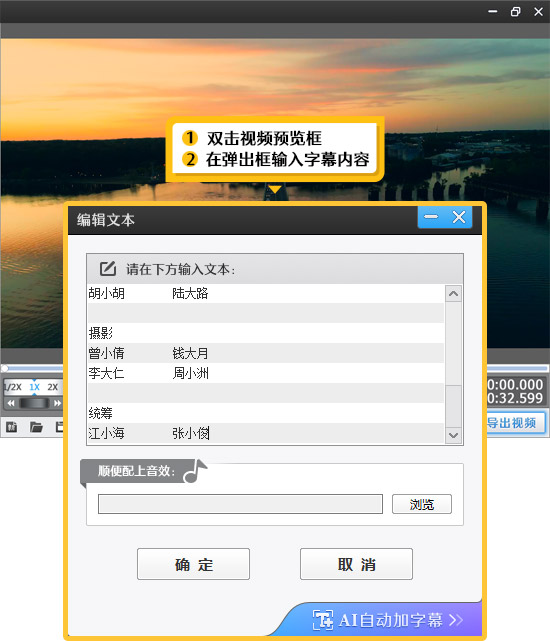
Task: Click the edit pencil icon beside 请在下方输入文本
Action: click(x=108, y=269)
